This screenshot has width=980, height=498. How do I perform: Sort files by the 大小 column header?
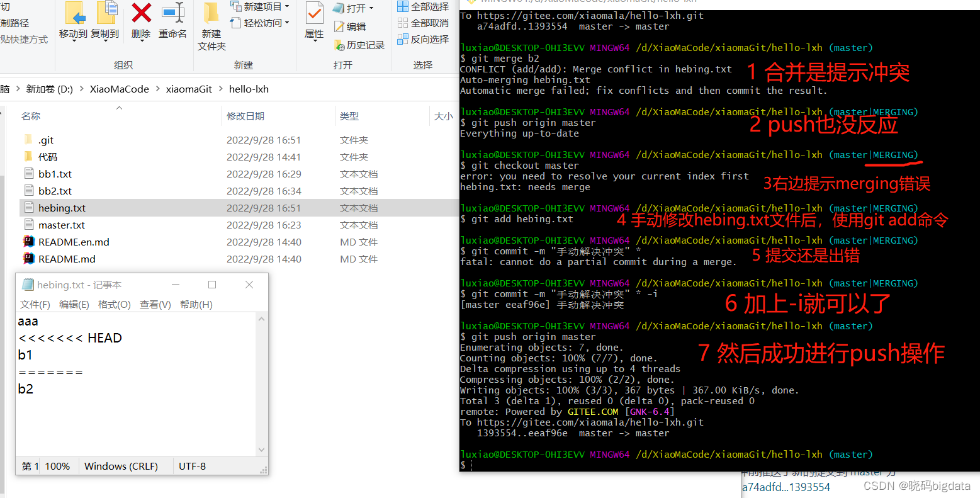click(444, 116)
